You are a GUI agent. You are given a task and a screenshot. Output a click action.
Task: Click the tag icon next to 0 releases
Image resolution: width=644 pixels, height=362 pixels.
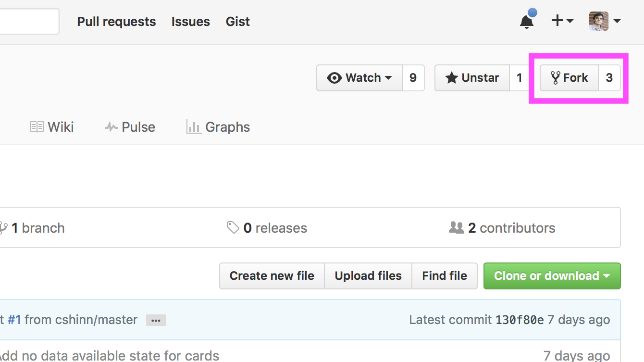tap(233, 227)
